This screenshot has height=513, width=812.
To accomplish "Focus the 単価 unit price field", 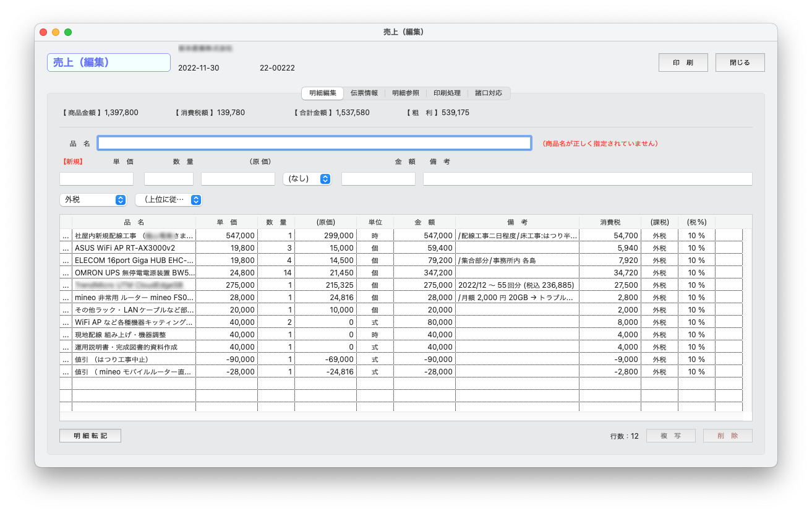I will (96, 179).
